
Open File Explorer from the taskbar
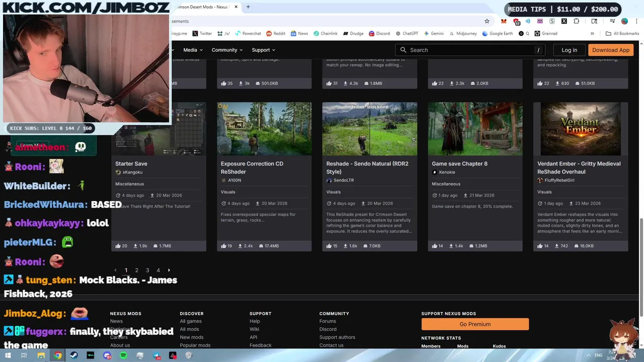(41, 355)
